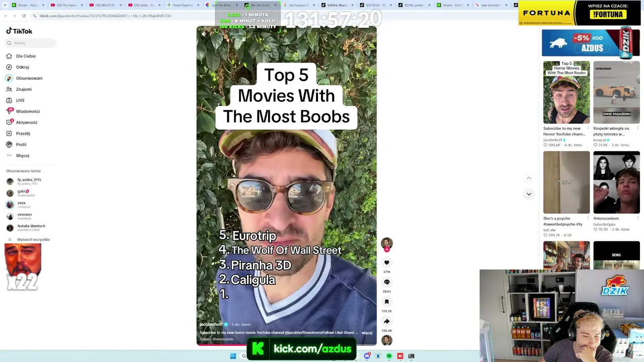Click the Szukaj search field

pos(31,43)
